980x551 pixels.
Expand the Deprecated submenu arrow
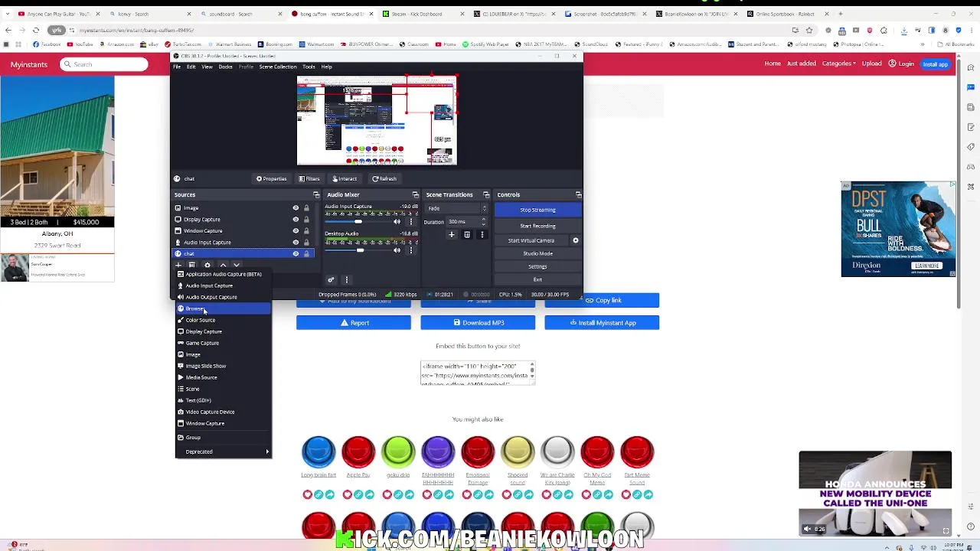pyautogui.click(x=267, y=452)
